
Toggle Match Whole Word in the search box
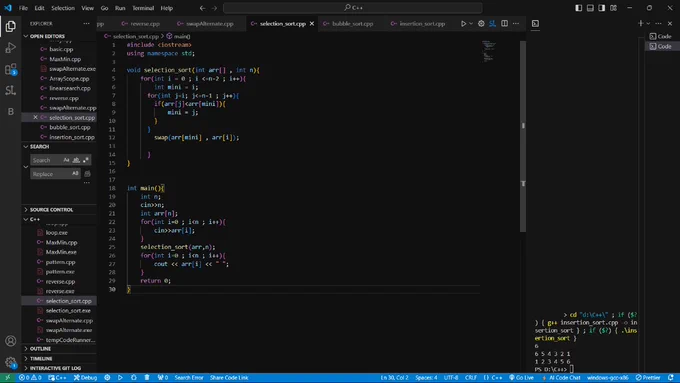[76, 160]
